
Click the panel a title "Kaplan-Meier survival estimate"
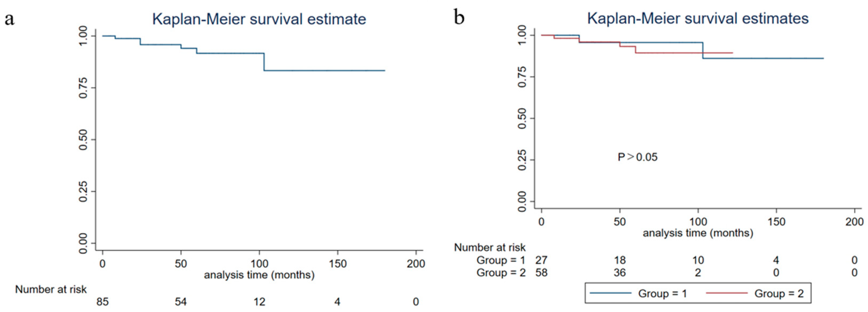pyautogui.click(x=259, y=19)
